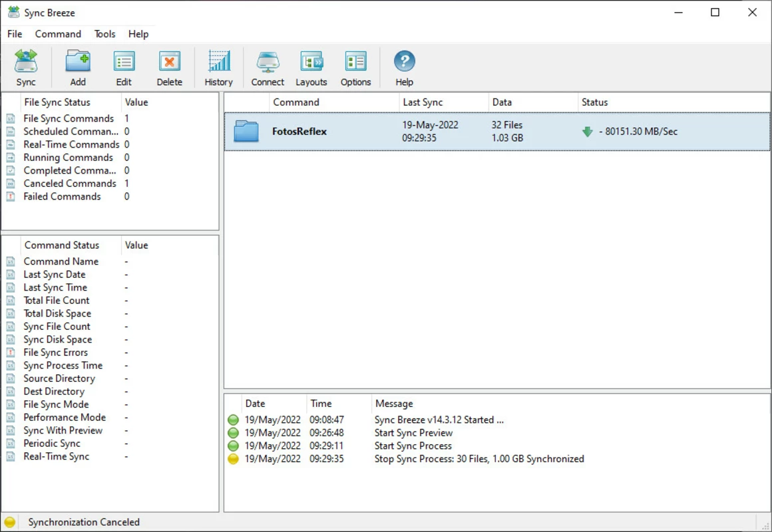
Task: Click the icon beside Scheduled Commands
Action: point(11,132)
